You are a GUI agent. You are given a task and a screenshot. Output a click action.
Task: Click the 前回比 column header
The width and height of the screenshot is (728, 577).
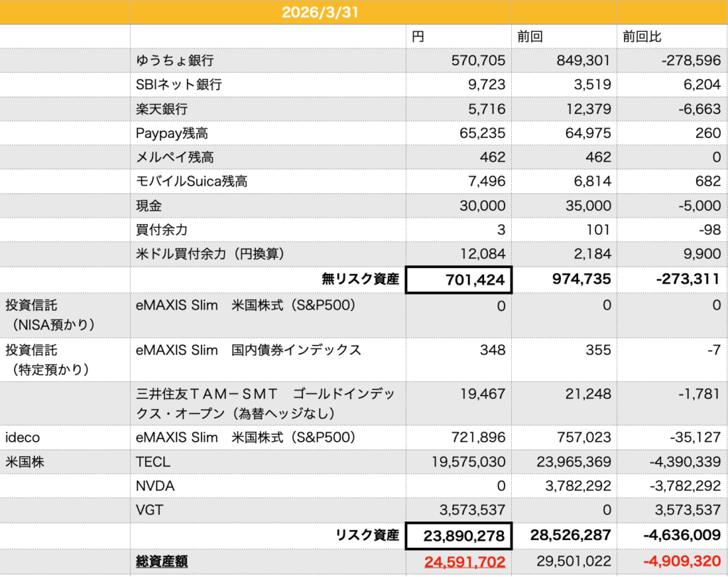click(642, 36)
